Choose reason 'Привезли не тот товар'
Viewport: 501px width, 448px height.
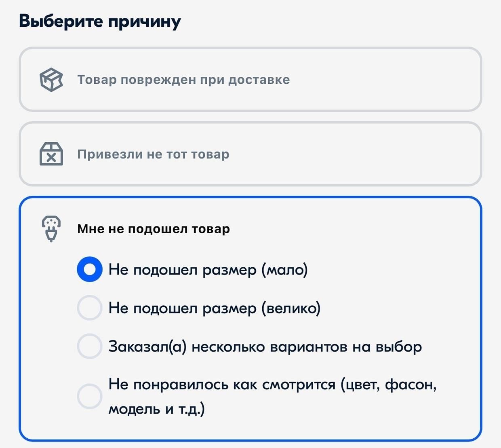tap(250, 154)
